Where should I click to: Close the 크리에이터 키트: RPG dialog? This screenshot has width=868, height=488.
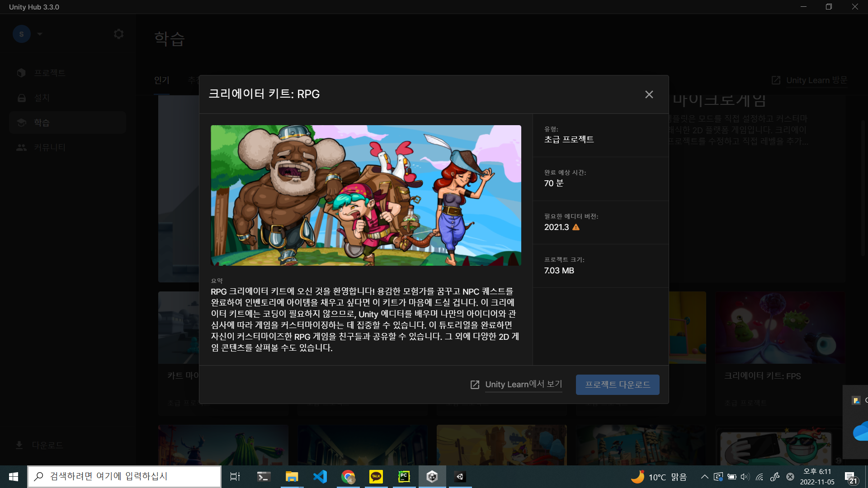tap(649, 94)
